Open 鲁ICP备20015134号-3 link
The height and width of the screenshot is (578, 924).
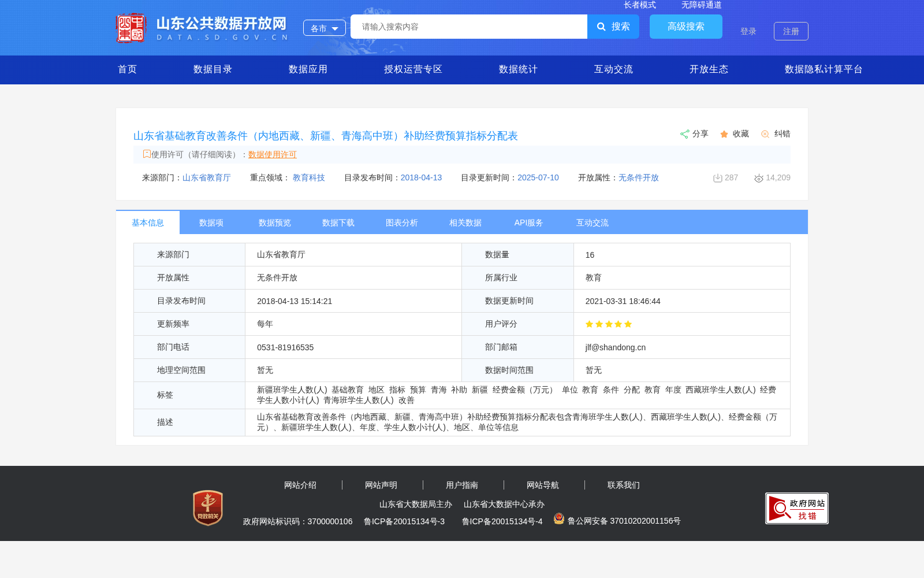coord(404,521)
